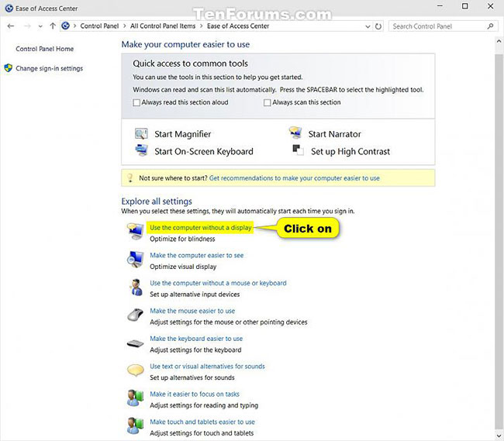The height and width of the screenshot is (441, 504).
Task: Click the Ease of Access Center title bar icon
Action: pos(9,9)
